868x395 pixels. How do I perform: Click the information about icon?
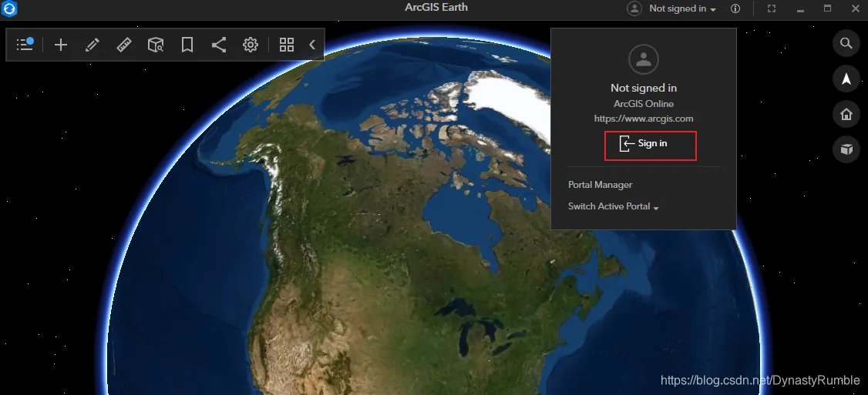pos(735,8)
